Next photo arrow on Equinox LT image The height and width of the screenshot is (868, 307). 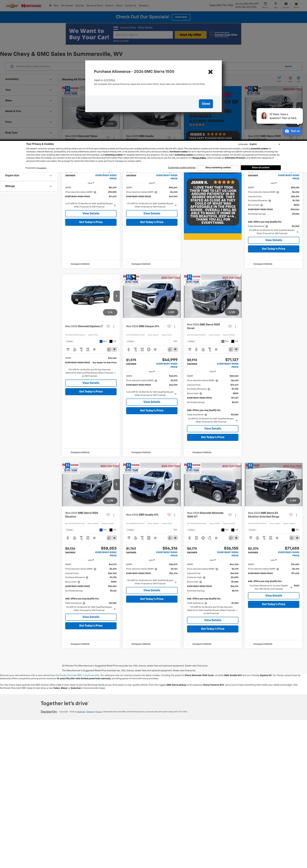(116, 296)
